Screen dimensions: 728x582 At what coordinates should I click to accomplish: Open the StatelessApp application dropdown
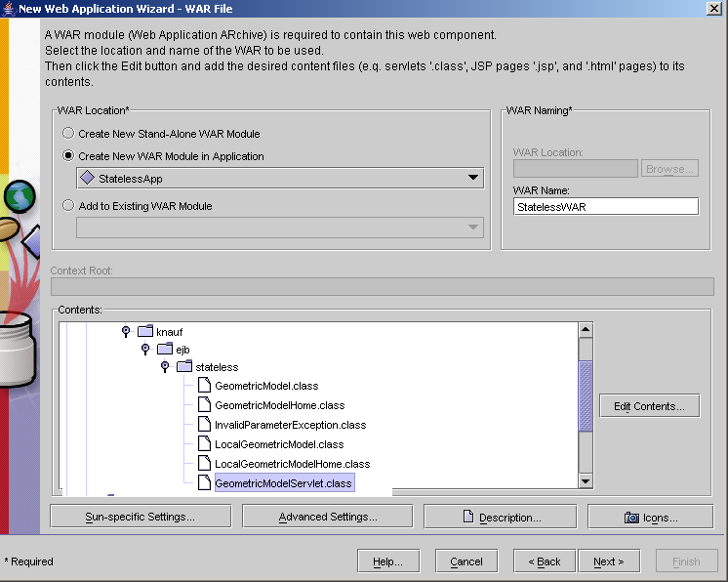473,178
